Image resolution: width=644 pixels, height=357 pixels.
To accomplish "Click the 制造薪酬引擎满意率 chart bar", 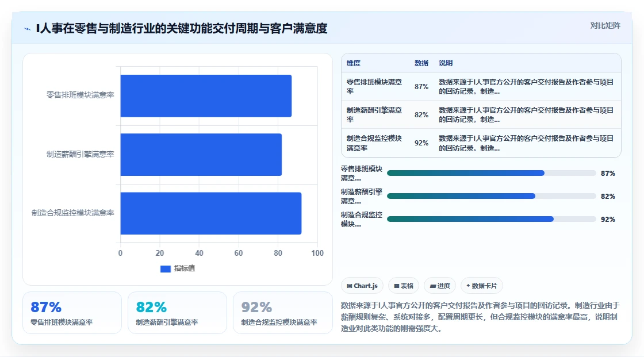I will 201,155.
